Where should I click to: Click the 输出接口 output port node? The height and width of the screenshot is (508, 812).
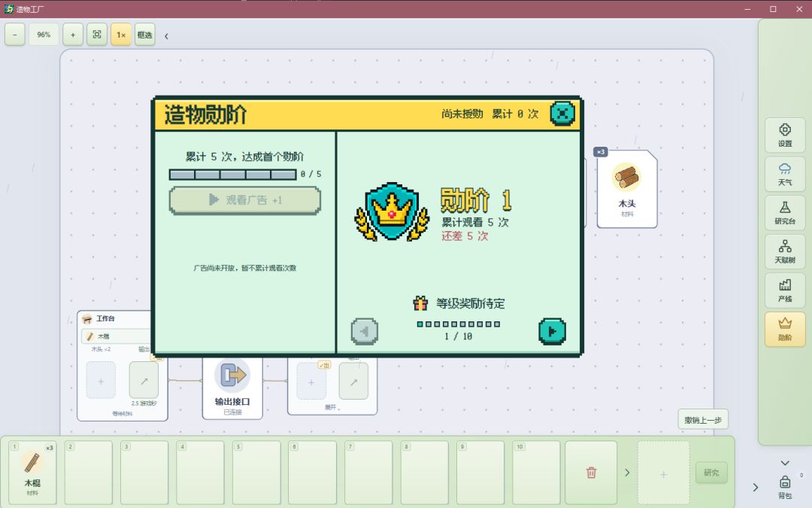click(232, 388)
